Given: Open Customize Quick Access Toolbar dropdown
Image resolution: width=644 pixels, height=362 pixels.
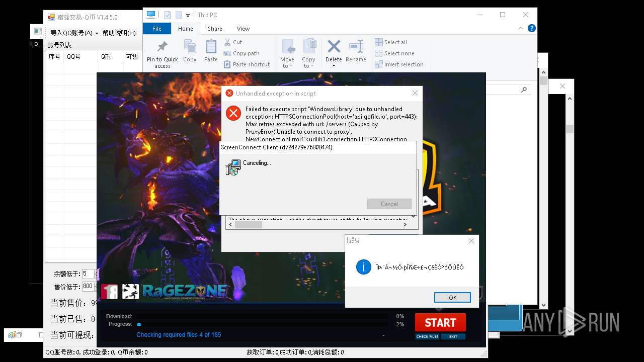Looking at the screenshot, I should point(188,16).
